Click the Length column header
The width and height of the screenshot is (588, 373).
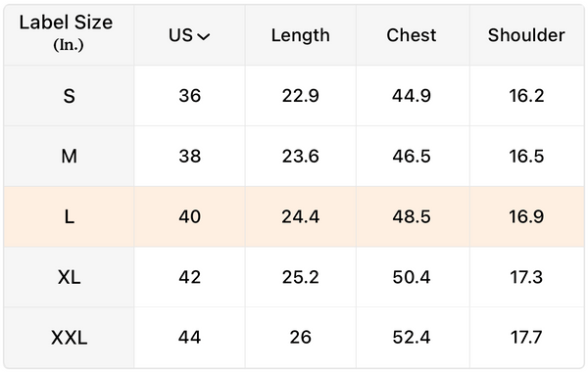tap(301, 35)
